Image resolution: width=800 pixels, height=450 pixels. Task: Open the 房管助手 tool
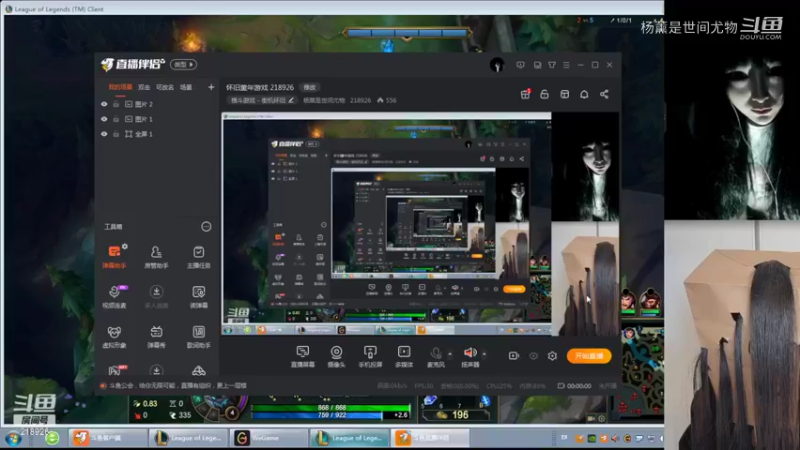pos(156,256)
